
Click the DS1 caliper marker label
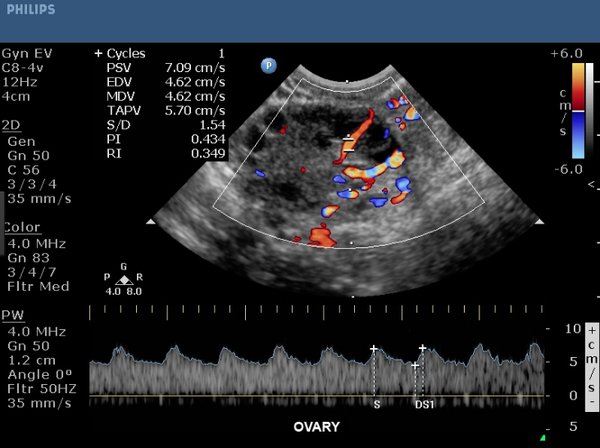pos(422,405)
